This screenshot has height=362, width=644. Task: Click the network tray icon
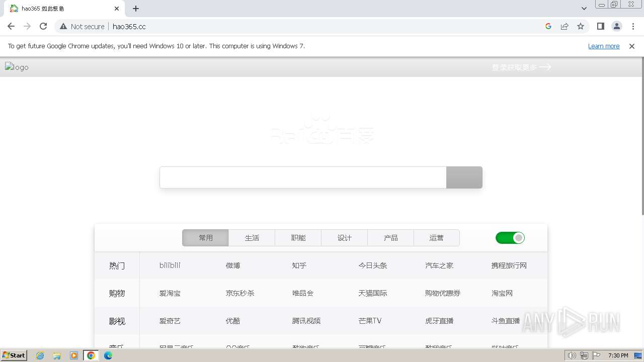[584, 355]
